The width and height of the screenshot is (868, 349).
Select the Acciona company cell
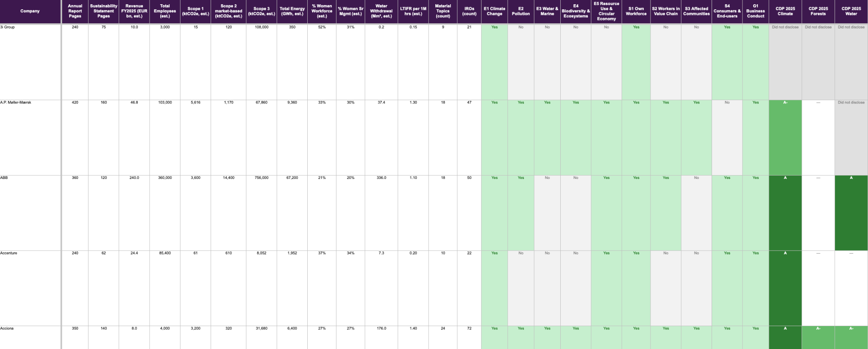tap(30, 338)
